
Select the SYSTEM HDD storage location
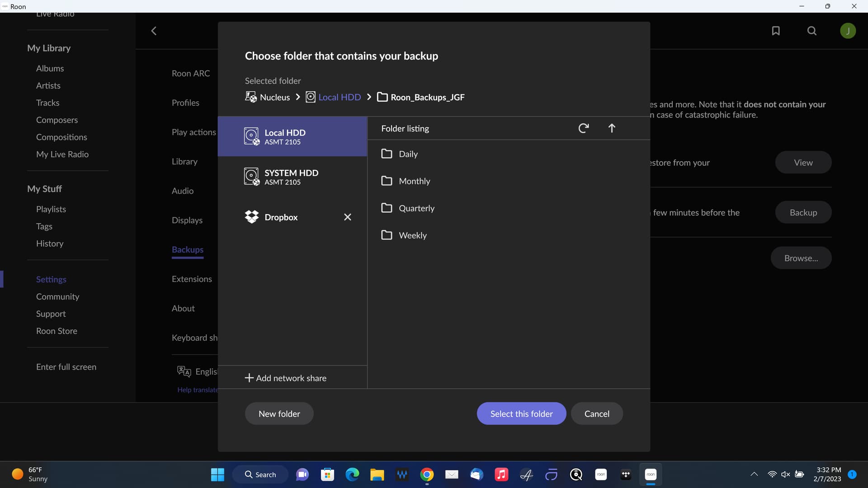[292, 177]
